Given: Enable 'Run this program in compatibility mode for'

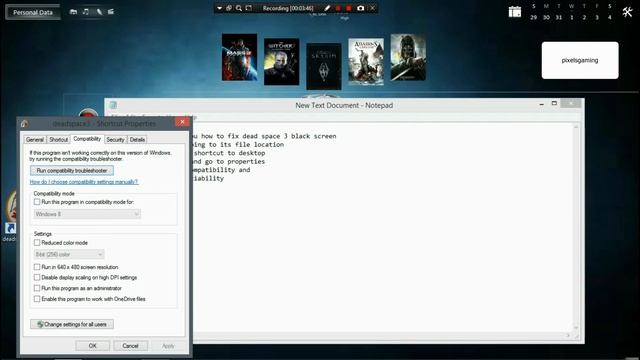Looking at the screenshot, I should (37, 202).
